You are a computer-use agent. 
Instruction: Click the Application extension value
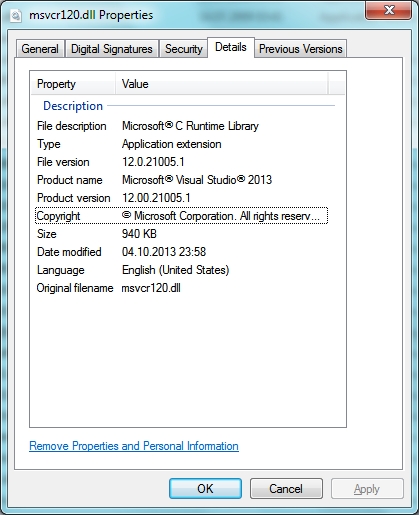tap(172, 144)
